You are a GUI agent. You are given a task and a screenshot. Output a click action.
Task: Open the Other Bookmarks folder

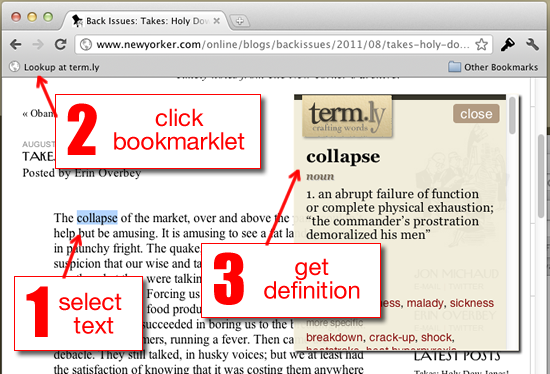coord(493,67)
